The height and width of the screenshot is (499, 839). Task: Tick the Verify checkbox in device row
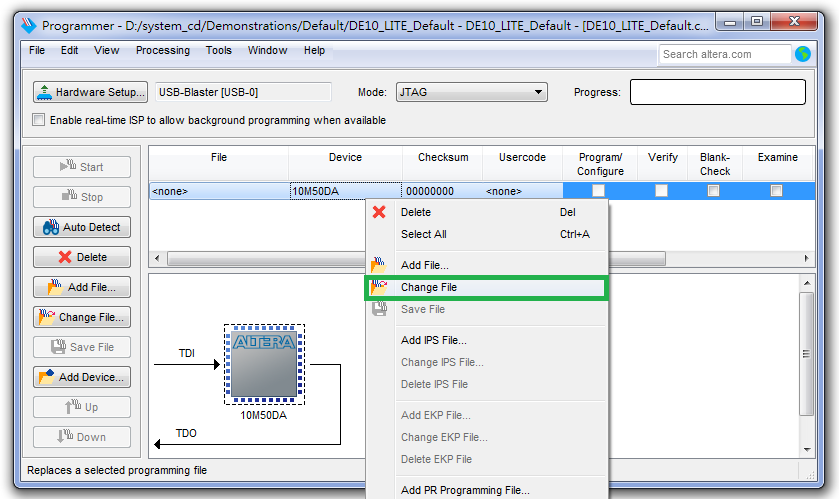click(661, 191)
